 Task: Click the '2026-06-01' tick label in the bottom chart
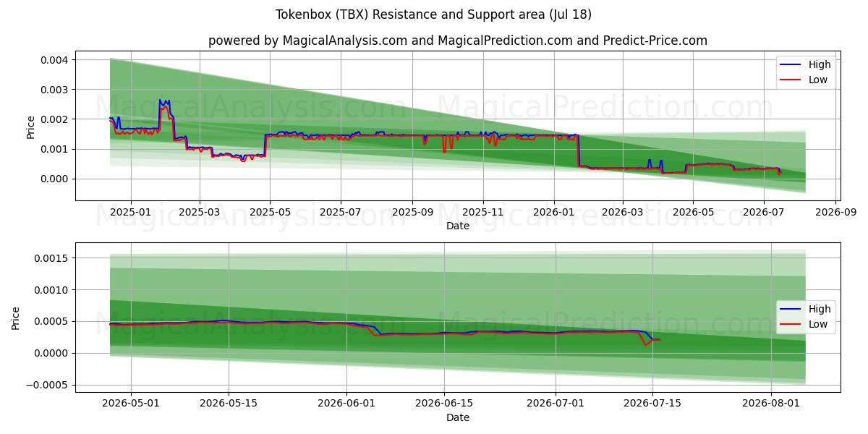click(x=346, y=404)
